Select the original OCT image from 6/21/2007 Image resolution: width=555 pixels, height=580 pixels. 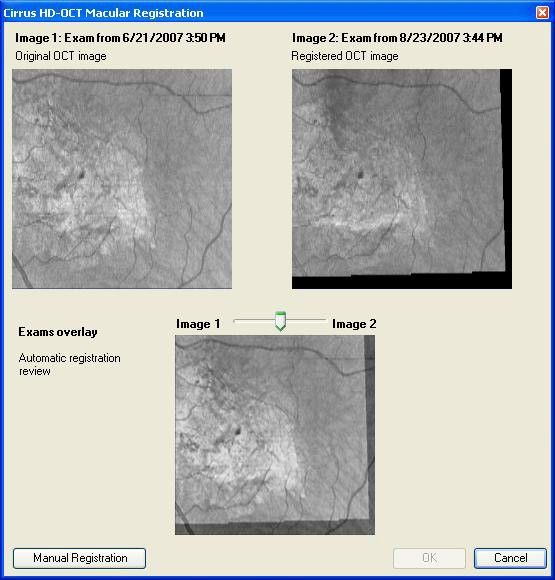click(122, 179)
